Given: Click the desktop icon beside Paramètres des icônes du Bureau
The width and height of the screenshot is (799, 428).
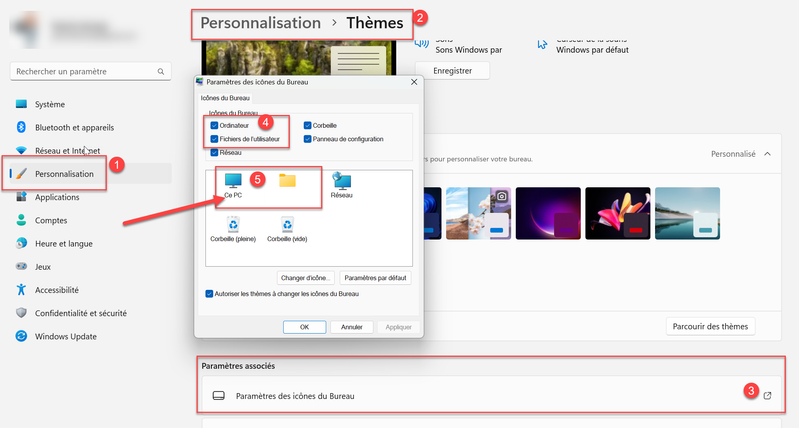Looking at the screenshot, I should tap(219, 395).
